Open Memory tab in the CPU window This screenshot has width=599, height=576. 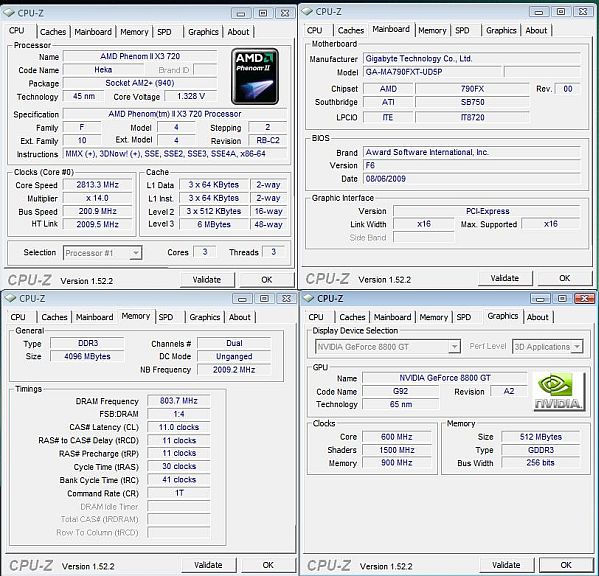point(134,32)
